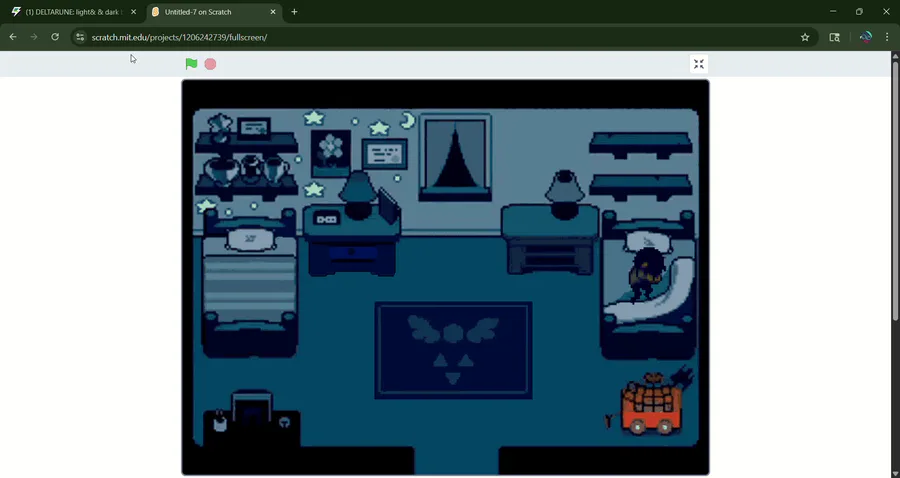Go back to the previous page
Screen dimensions: 900x478
tap(13, 37)
